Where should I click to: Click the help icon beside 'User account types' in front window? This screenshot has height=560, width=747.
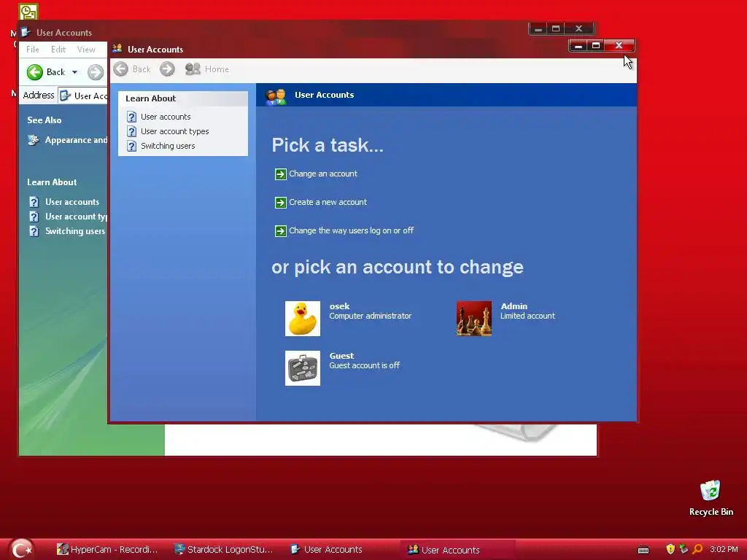(131, 131)
